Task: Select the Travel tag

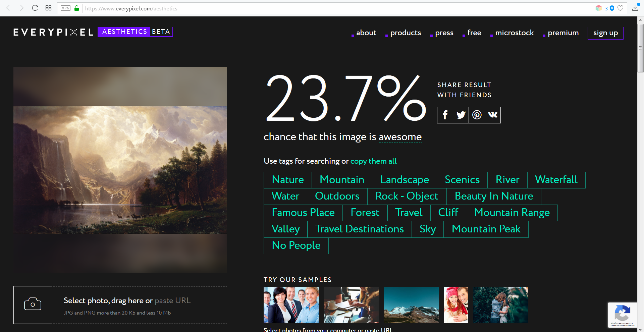Action: 409,213
